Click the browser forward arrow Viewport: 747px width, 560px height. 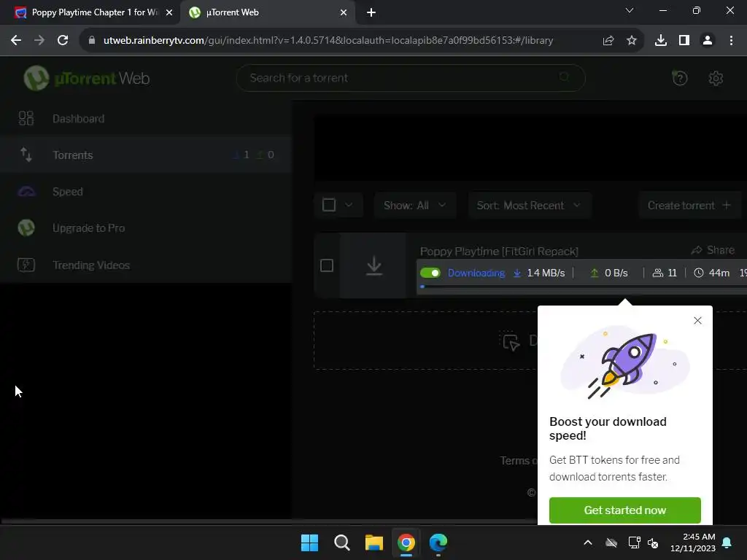(39, 41)
